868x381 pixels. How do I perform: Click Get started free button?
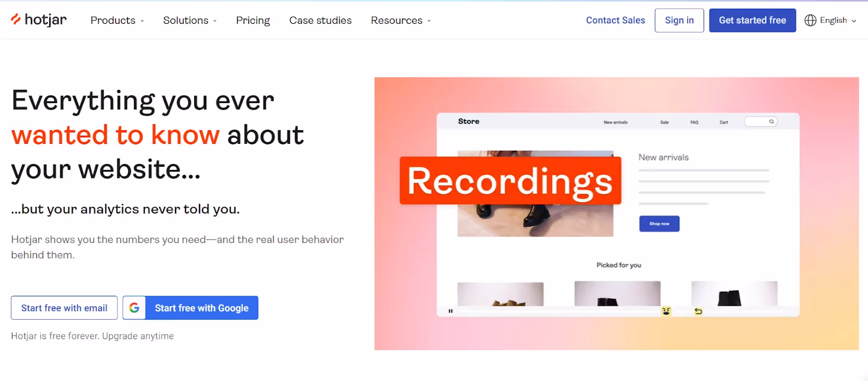[x=752, y=20]
